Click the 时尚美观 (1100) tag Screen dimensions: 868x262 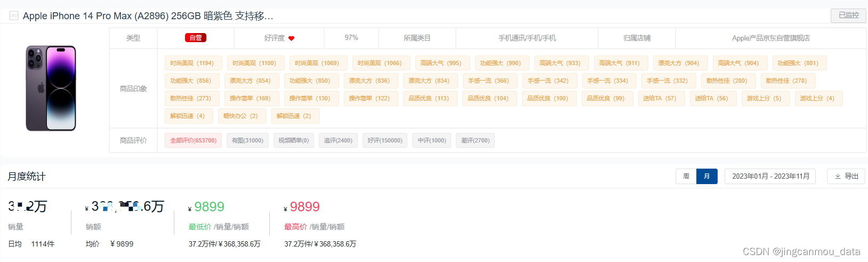pyautogui.click(x=255, y=63)
